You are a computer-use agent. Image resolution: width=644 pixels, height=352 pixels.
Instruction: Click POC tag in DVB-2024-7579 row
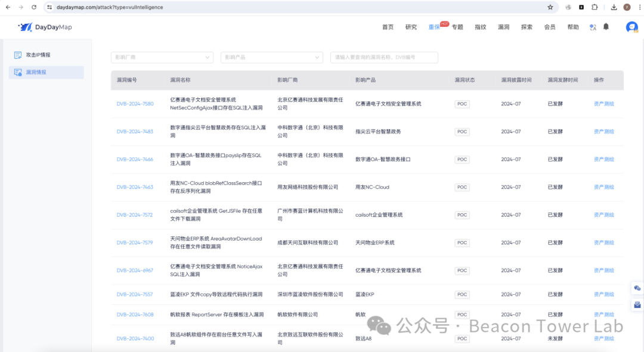click(x=462, y=243)
